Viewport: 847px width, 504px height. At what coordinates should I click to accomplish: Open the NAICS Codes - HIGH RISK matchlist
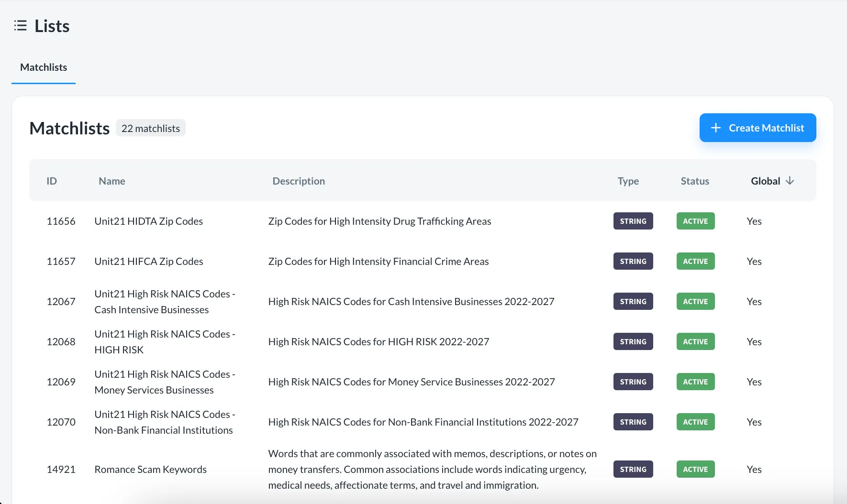165,342
